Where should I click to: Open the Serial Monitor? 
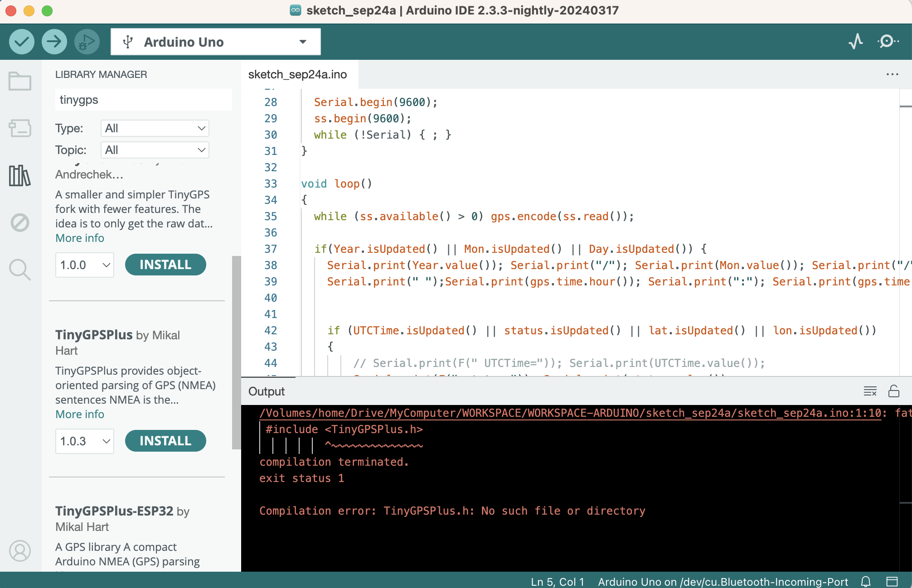(888, 42)
